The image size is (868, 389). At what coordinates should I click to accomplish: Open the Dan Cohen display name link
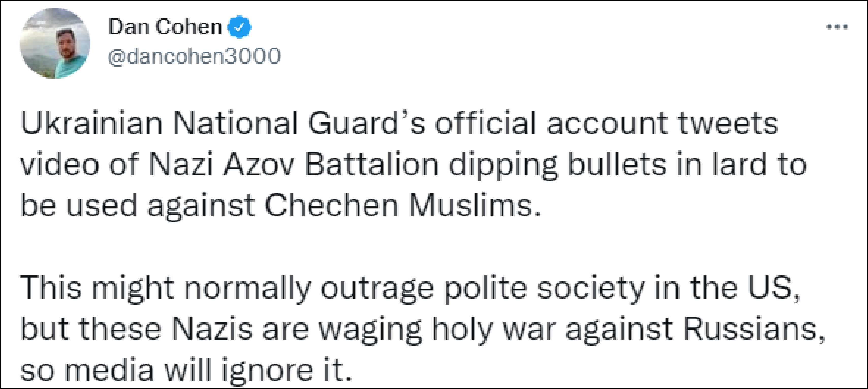(165, 27)
